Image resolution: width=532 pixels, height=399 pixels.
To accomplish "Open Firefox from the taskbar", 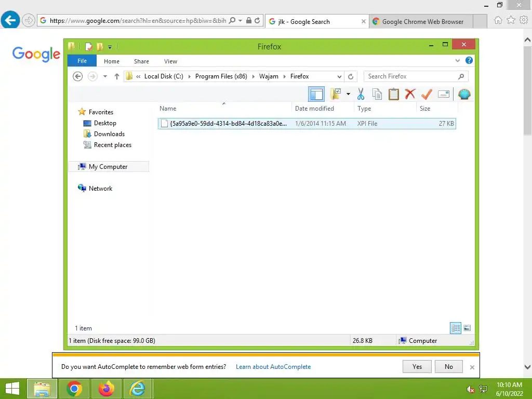I will click(x=106, y=389).
